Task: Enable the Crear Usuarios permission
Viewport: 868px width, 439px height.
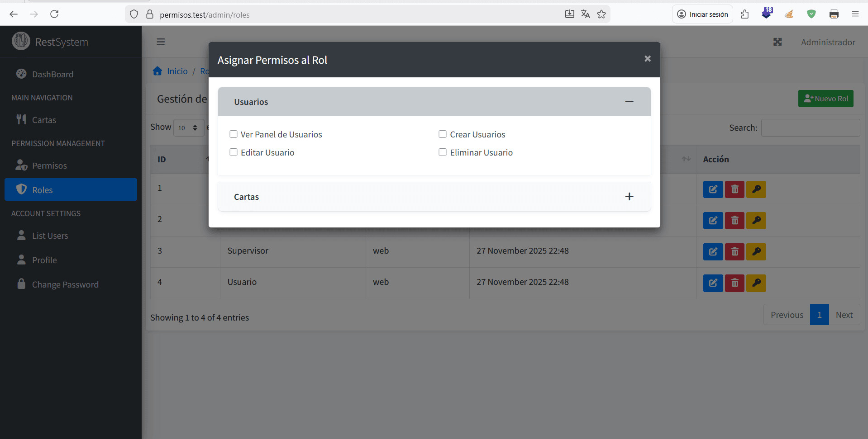Action: click(443, 134)
